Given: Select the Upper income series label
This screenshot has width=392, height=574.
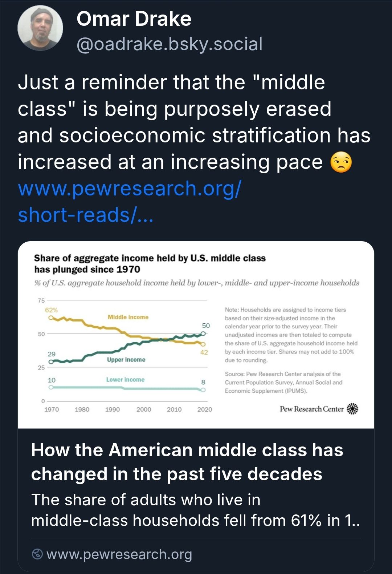Looking at the screenshot, I should tap(126, 360).
